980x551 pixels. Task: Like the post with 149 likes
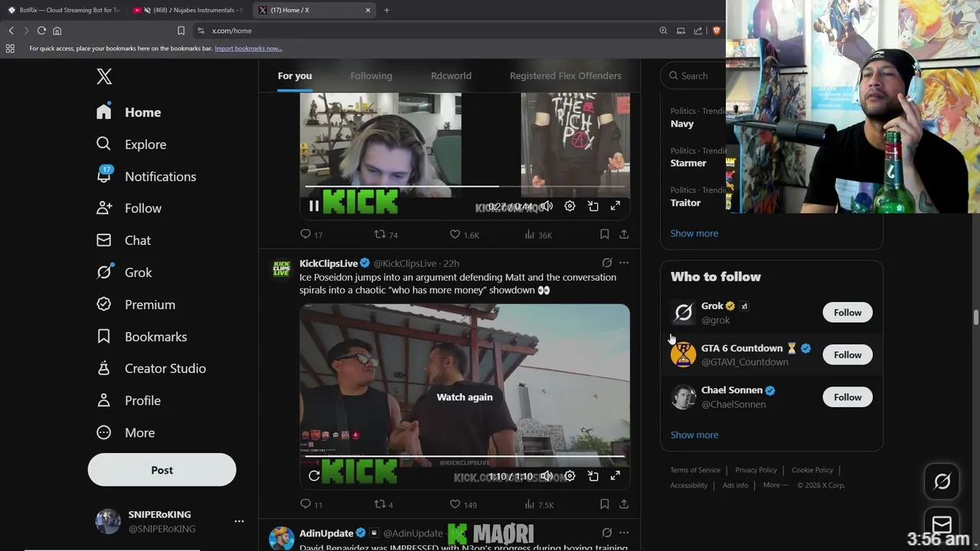point(463,504)
